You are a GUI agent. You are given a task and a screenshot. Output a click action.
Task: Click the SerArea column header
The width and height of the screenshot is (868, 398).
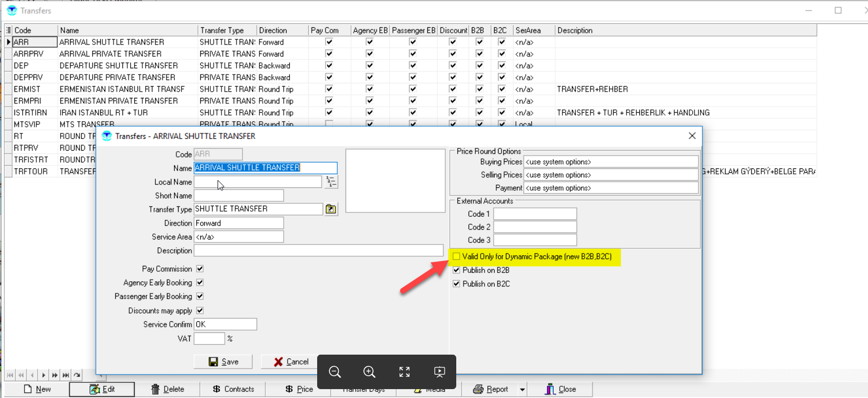[534, 31]
